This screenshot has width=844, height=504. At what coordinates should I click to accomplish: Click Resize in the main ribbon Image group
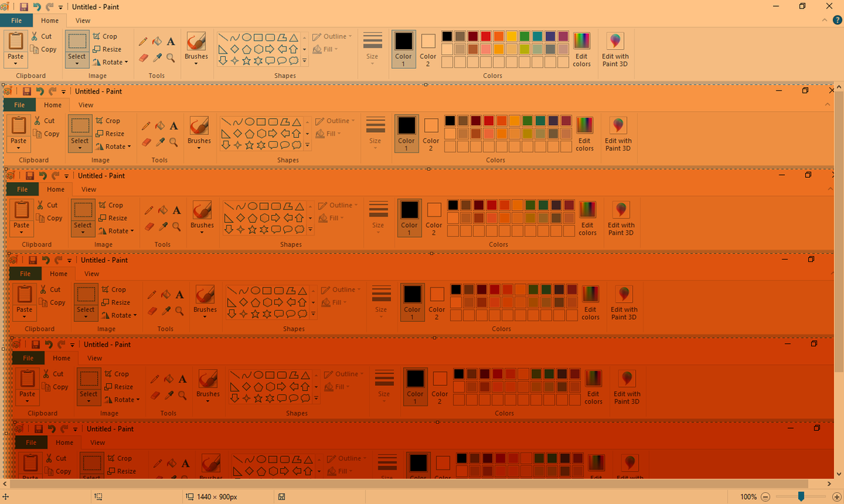(x=106, y=49)
